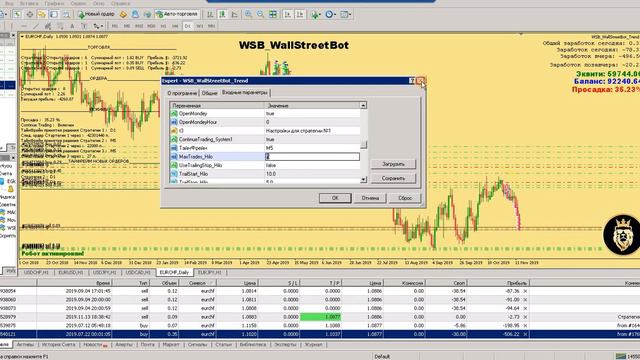Open the Входные параметры tab
640x360 pixels.
click(x=245, y=93)
